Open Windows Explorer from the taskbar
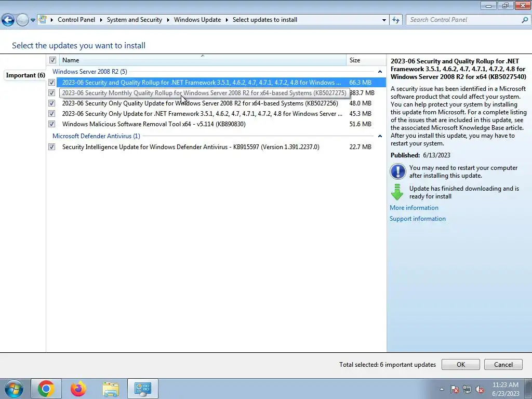The height and width of the screenshot is (399, 532). click(x=111, y=389)
